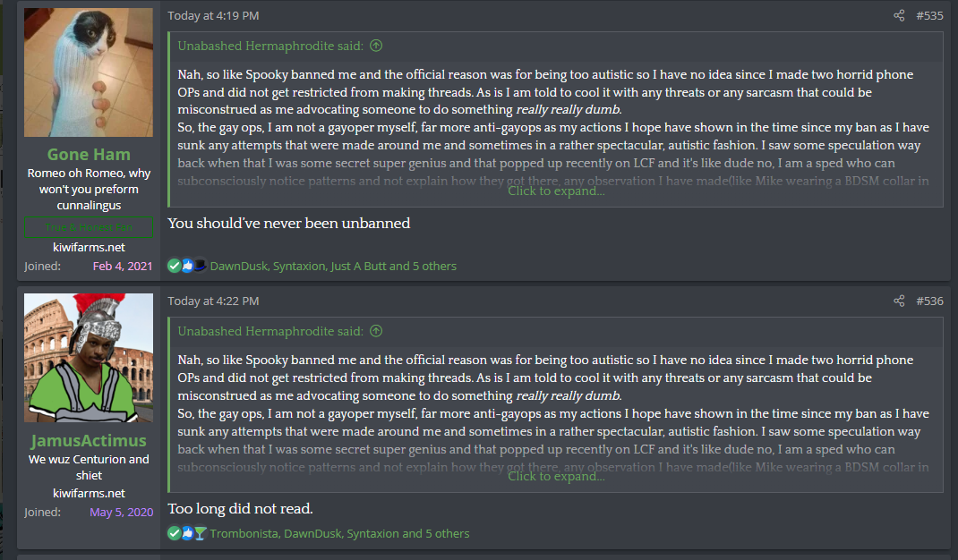958x560 pixels.
Task: Open the #536 post permalink
Action: click(929, 301)
